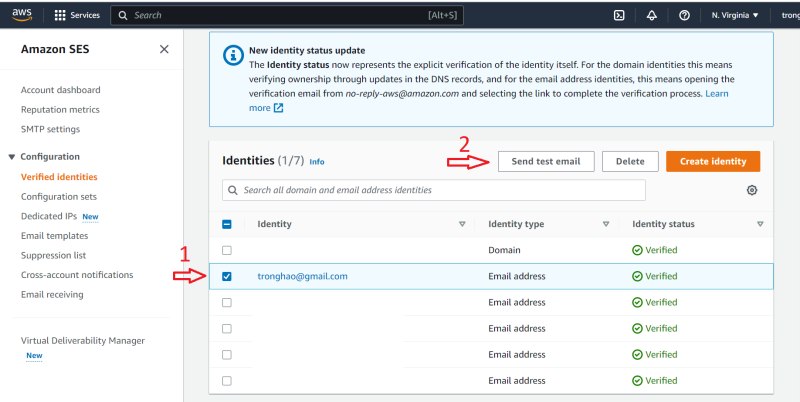Open Suppression list
Image resolution: width=800 pixels, height=402 pixels.
pos(54,255)
